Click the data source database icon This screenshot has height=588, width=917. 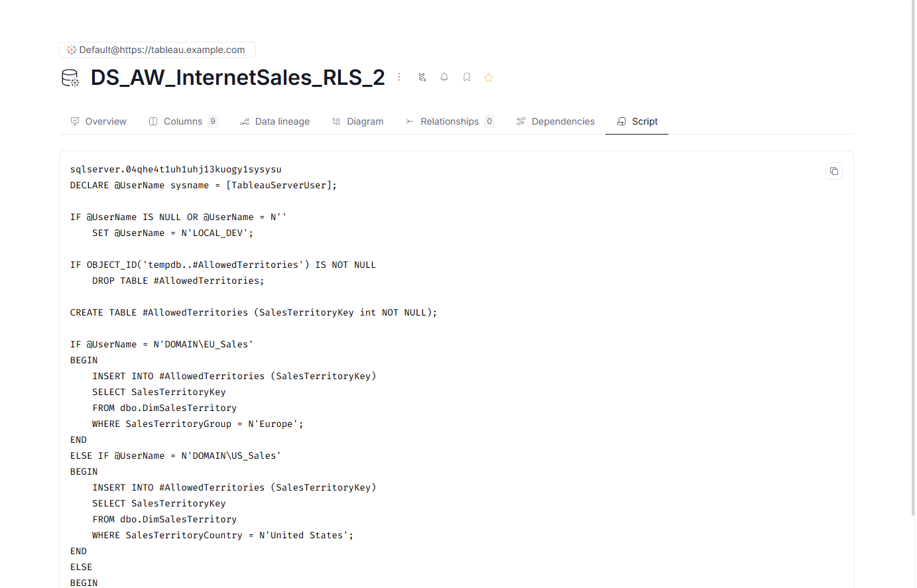pyautogui.click(x=70, y=78)
